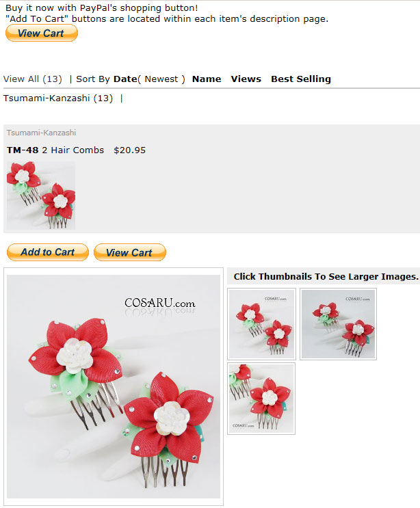Viewport: 420px width, 508px height.
Task: Sort products by Views
Action: (246, 79)
